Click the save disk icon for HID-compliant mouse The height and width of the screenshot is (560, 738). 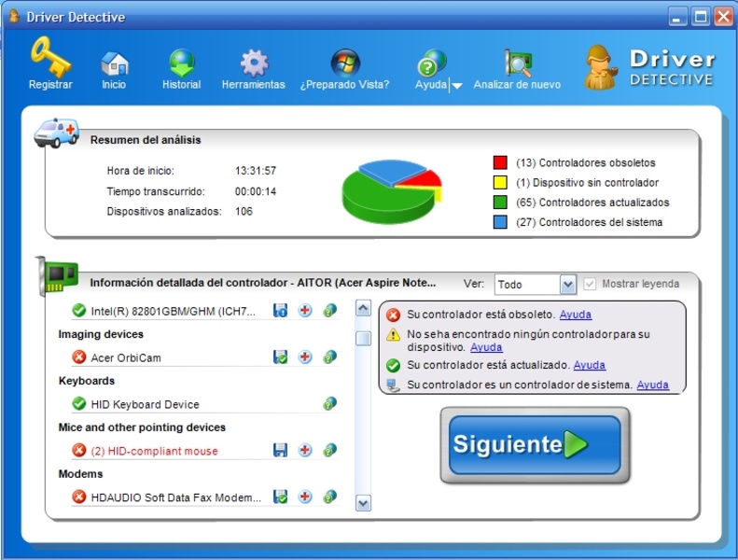coord(280,450)
